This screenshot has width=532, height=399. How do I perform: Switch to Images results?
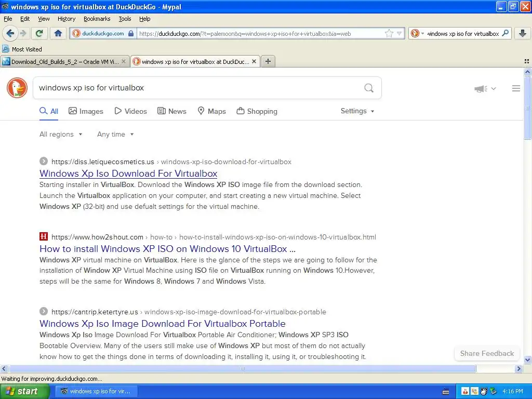[x=86, y=111]
